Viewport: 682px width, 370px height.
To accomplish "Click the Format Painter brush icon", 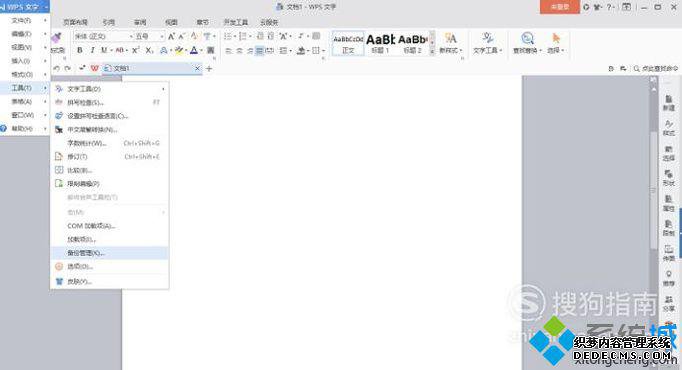I will click(x=57, y=38).
